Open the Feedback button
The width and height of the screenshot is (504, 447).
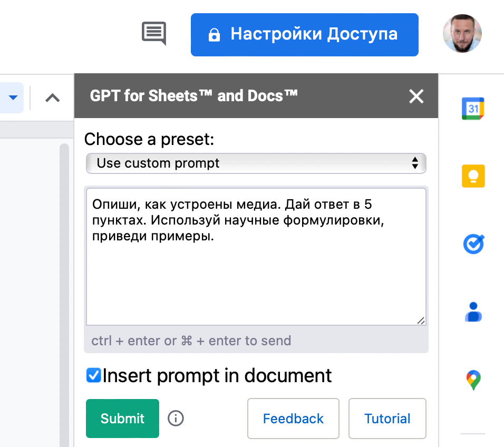(x=293, y=419)
